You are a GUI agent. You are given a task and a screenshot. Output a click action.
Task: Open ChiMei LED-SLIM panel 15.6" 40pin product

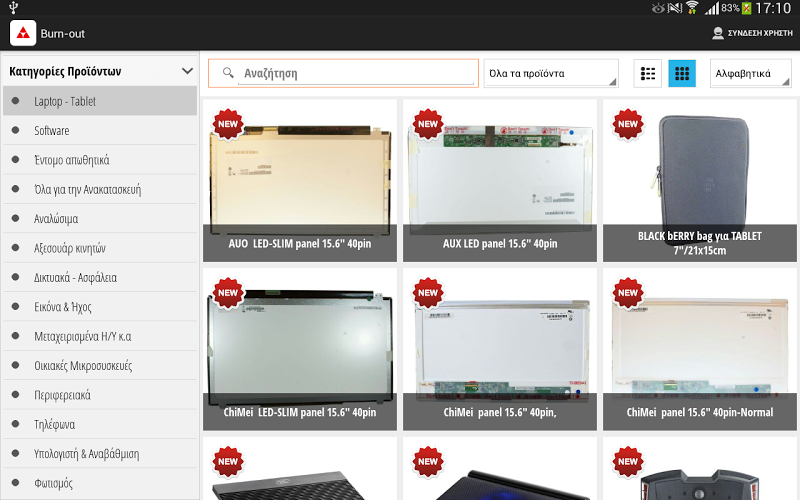click(x=300, y=349)
